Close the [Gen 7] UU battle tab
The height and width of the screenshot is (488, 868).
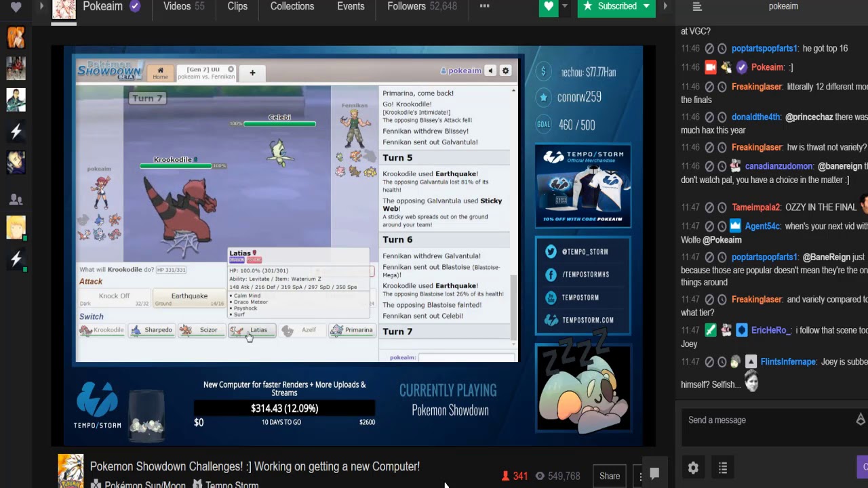coord(231,69)
